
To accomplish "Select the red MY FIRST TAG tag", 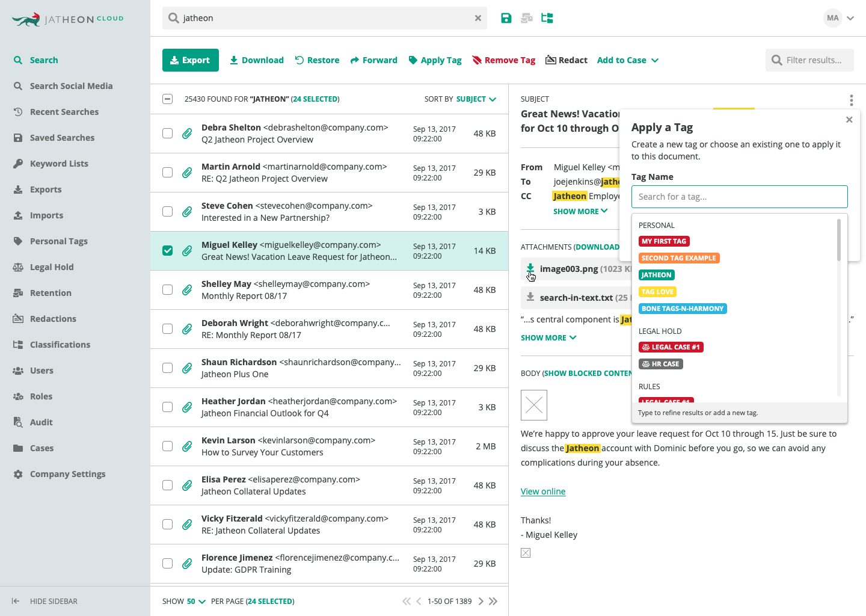I will [x=664, y=241].
